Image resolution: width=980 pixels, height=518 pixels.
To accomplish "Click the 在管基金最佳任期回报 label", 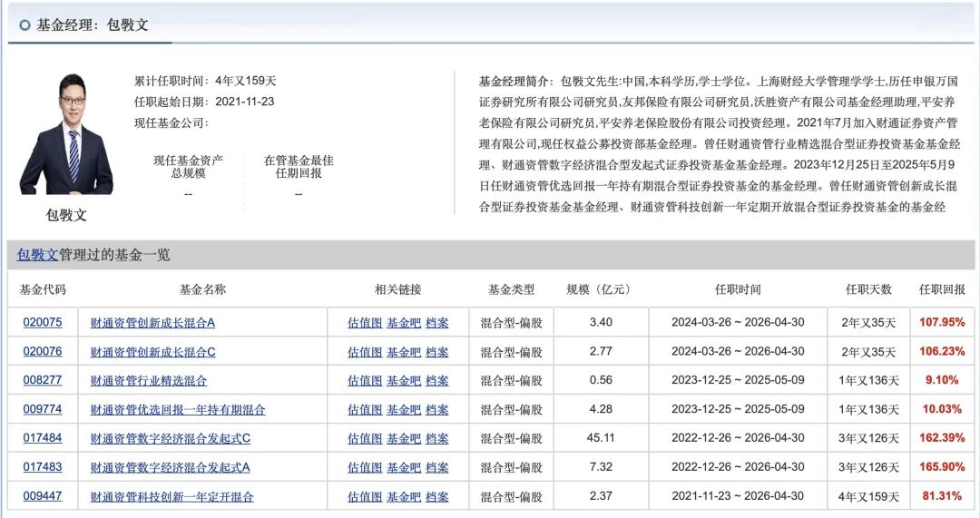I will pos(299,167).
